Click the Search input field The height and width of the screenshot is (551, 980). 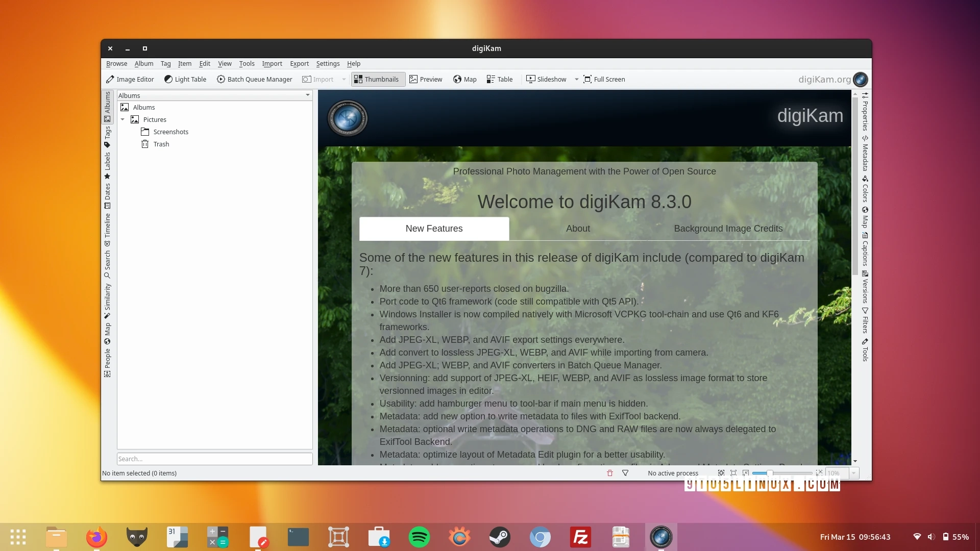214,458
